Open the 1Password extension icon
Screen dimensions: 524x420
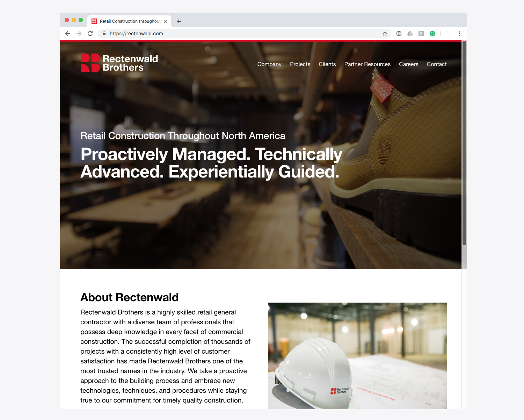point(399,34)
